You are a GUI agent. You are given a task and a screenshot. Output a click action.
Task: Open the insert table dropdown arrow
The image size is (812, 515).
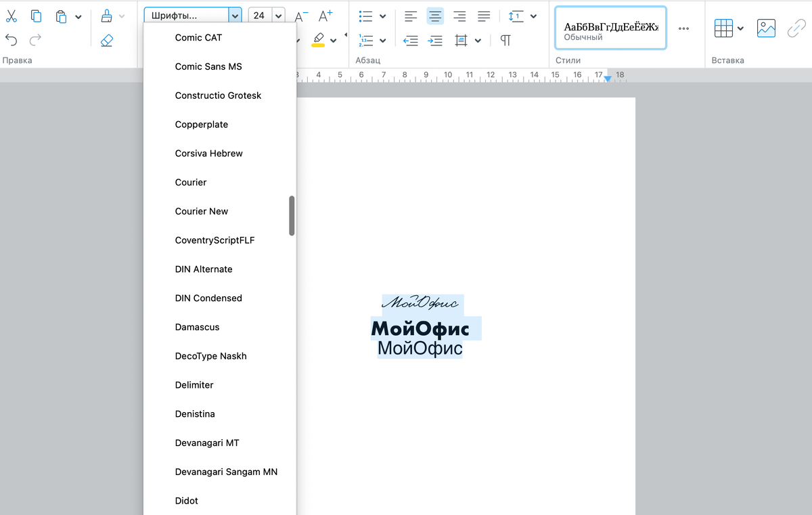740,29
